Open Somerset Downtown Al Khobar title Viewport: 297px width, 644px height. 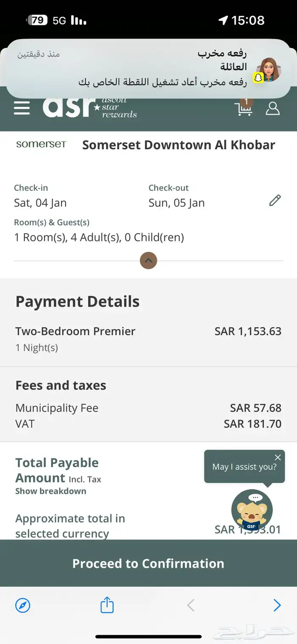tap(179, 145)
